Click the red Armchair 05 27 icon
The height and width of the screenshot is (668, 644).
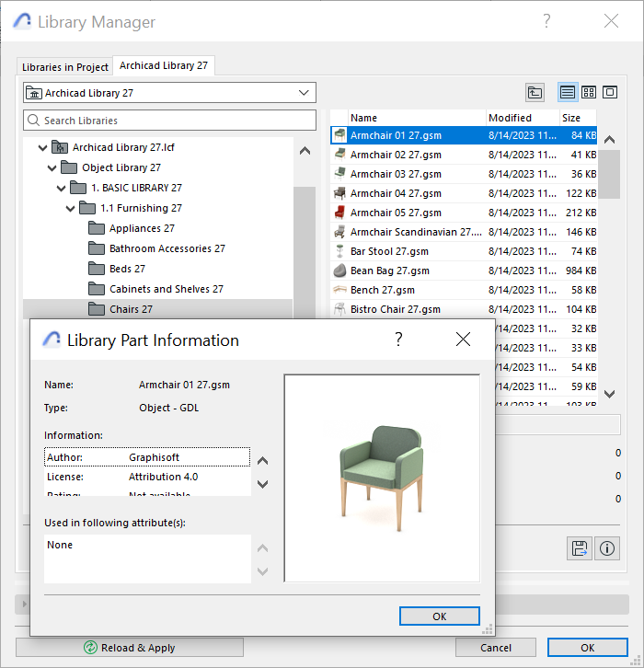[x=339, y=213]
